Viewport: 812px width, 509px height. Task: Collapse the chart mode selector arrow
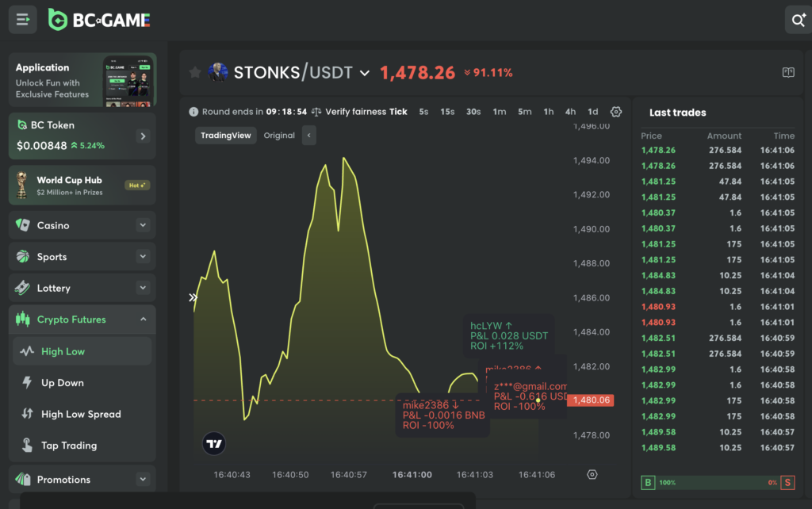point(309,136)
